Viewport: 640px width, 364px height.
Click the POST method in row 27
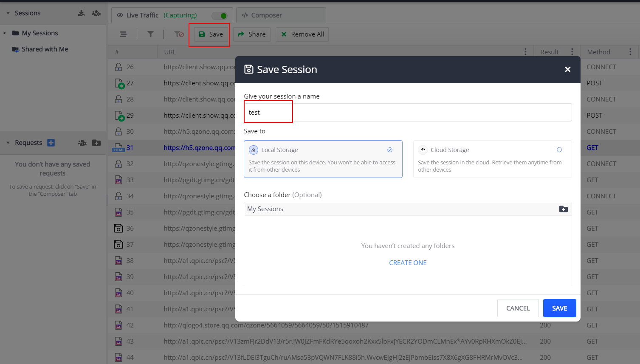click(x=595, y=83)
